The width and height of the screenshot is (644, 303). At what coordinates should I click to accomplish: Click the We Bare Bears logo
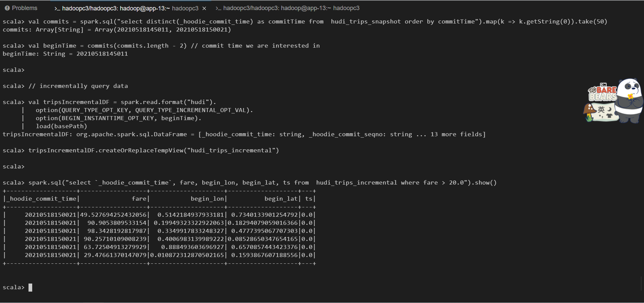pyautogui.click(x=602, y=92)
